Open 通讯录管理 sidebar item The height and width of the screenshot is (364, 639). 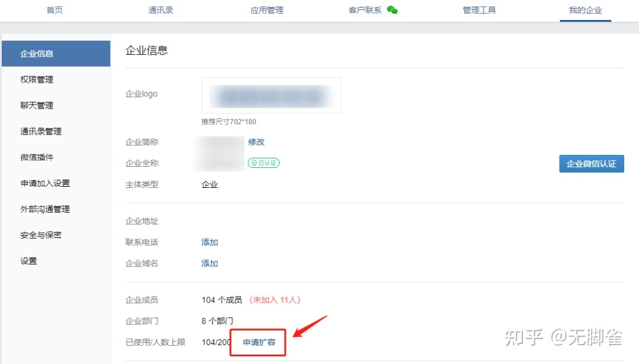[41, 131]
